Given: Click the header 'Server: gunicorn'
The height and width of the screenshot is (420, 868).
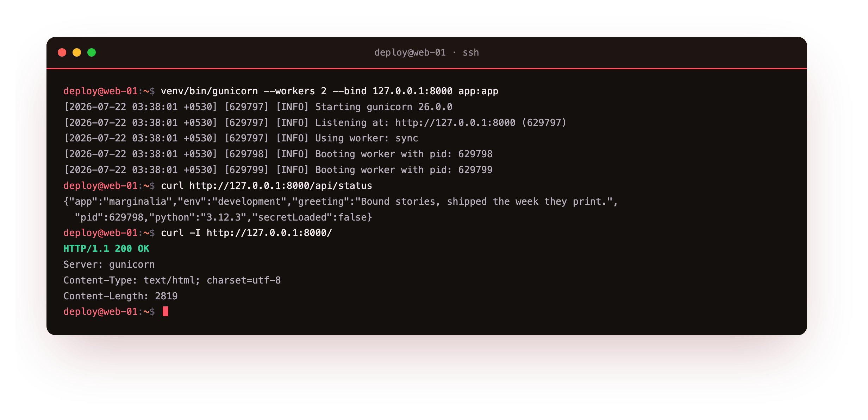Looking at the screenshot, I should [109, 265].
